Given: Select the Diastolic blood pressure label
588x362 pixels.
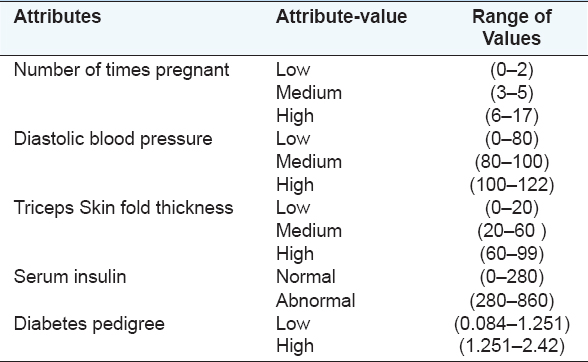Looking at the screenshot, I should (113, 139).
